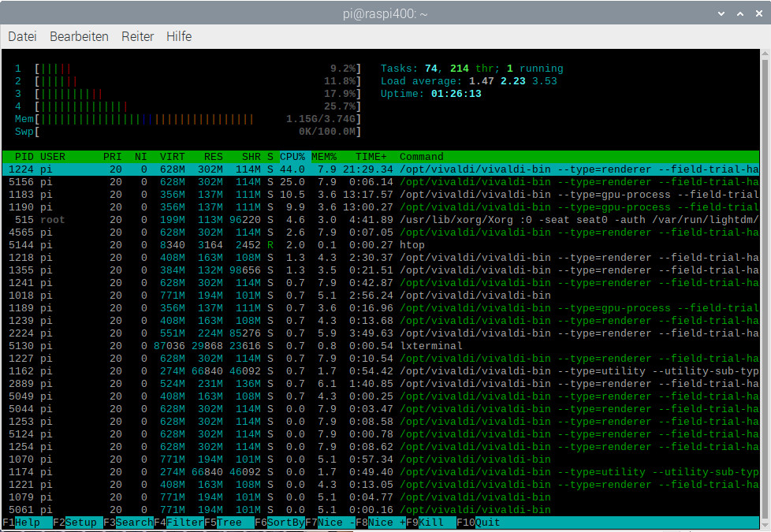Click F5 Tree view button

click(x=229, y=523)
